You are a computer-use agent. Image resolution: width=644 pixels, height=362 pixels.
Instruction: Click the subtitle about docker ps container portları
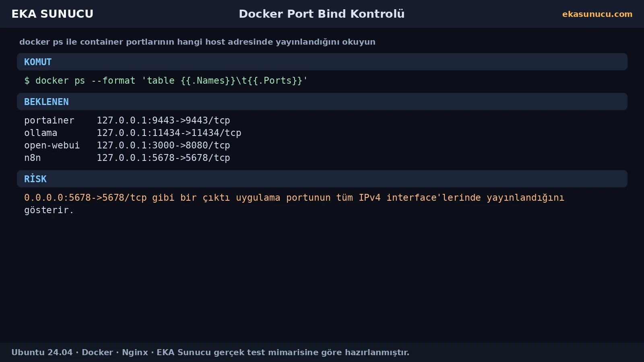click(x=197, y=42)
